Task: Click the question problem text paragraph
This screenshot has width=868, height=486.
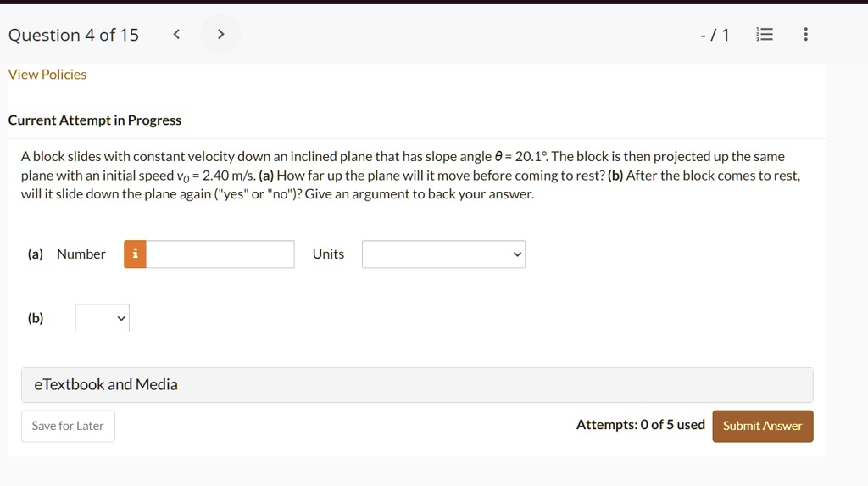Action: pyautogui.click(x=411, y=175)
